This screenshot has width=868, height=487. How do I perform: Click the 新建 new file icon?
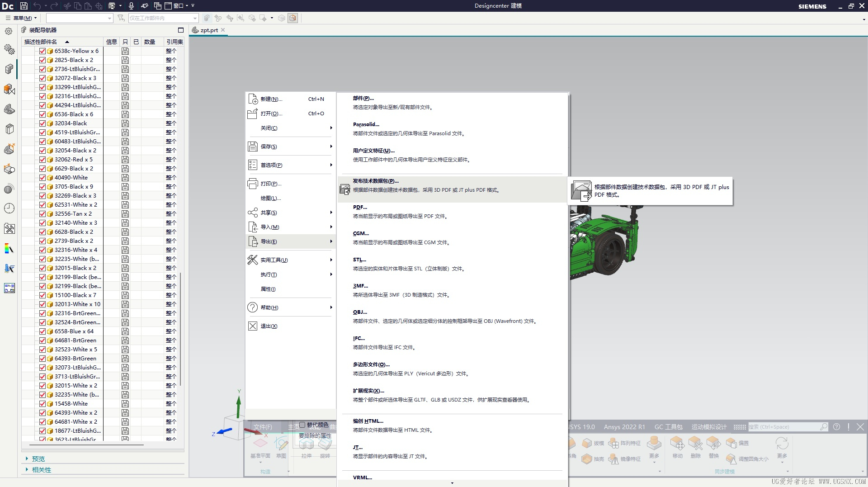(253, 99)
